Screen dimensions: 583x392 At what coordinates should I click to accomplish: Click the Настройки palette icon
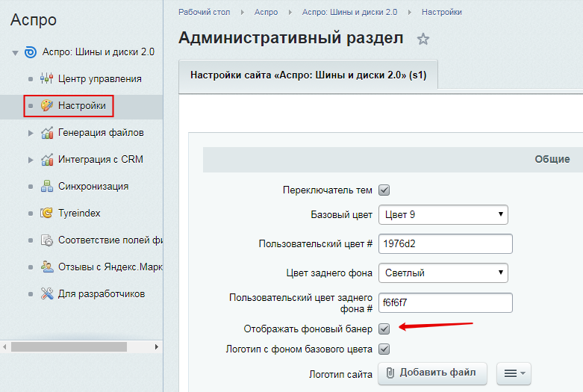coord(47,105)
